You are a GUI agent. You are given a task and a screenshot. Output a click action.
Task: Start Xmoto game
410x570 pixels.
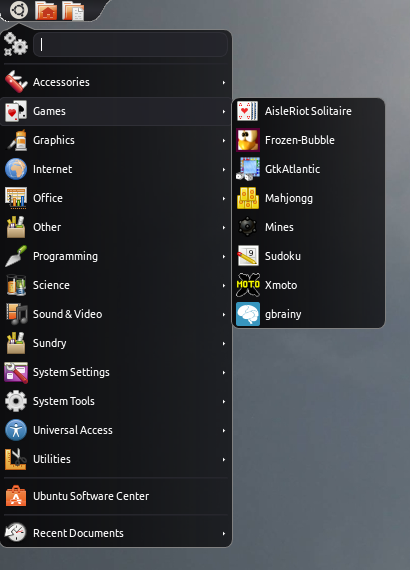308,285
